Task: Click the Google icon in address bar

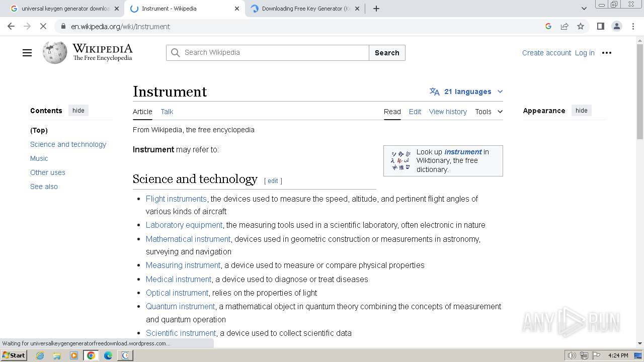Action: coord(548,26)
